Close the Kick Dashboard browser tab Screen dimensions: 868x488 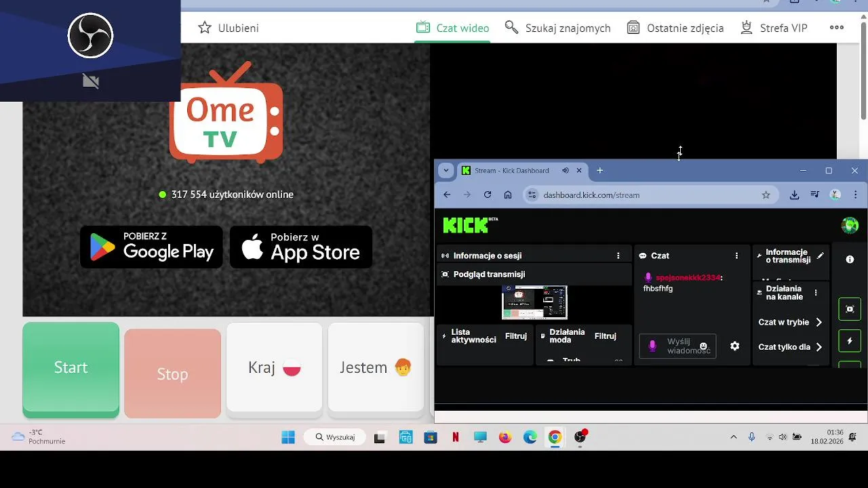(x=579, y=171)
